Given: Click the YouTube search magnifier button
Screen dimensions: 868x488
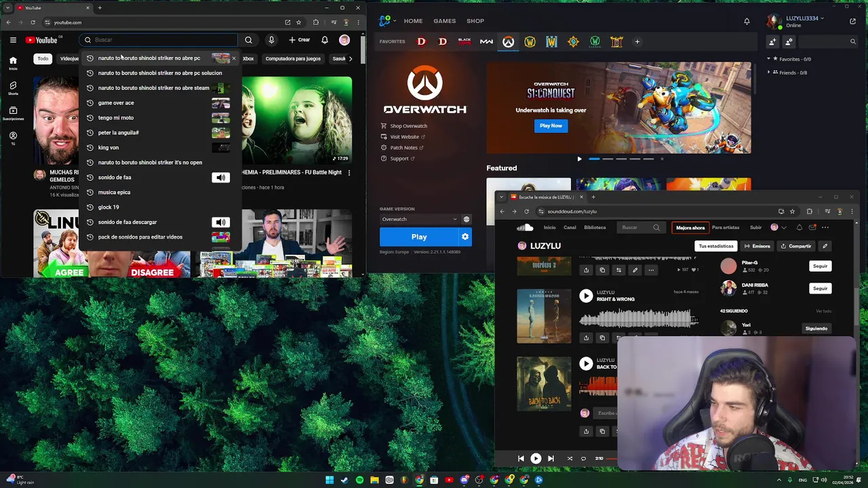Looking at the screenshot, I should [248, 40].
